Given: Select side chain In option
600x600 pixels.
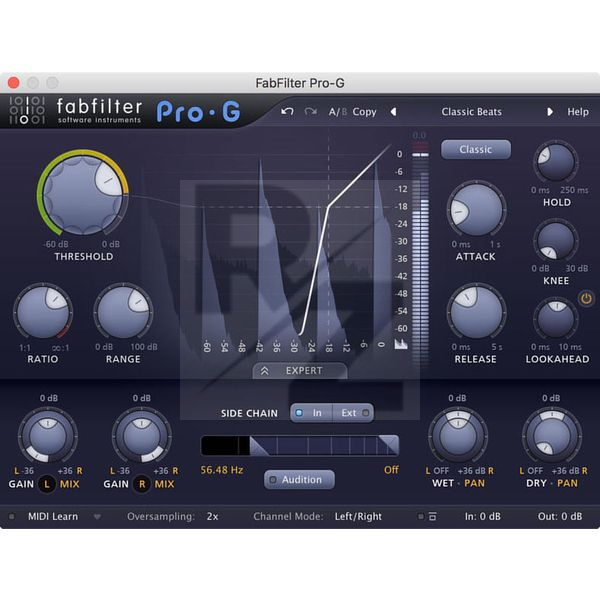Looking at the screenshot, I should pyautogui.click(x=310, y=413).
